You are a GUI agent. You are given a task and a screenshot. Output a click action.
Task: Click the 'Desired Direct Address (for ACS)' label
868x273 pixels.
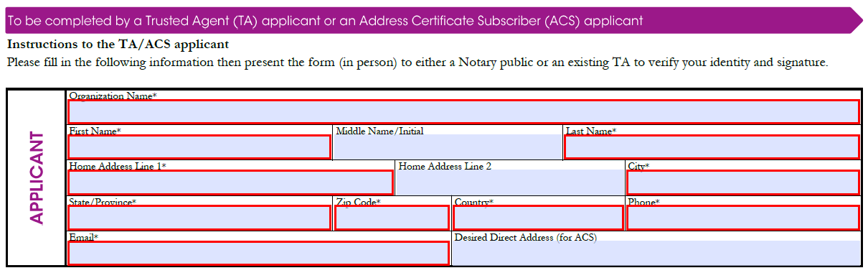526,237
